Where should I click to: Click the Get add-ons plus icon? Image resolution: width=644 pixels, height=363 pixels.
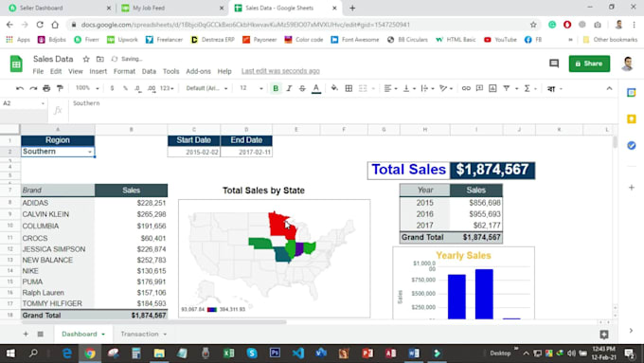pos(632,188)
